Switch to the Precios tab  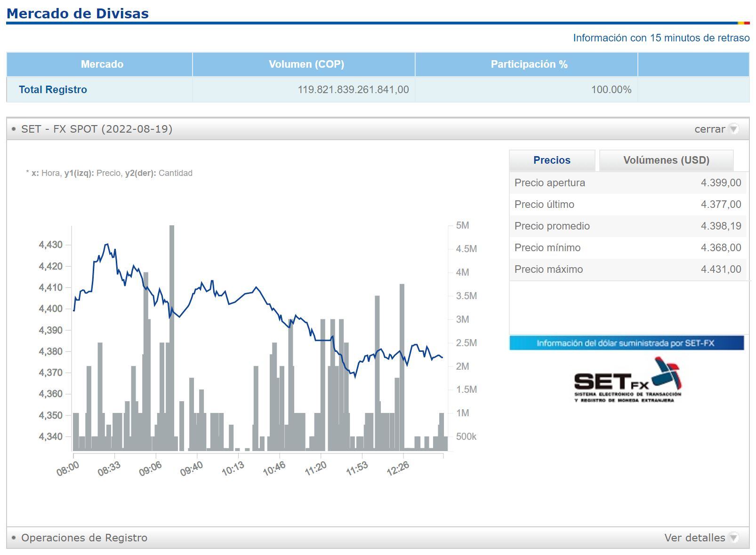coord(552,160)
